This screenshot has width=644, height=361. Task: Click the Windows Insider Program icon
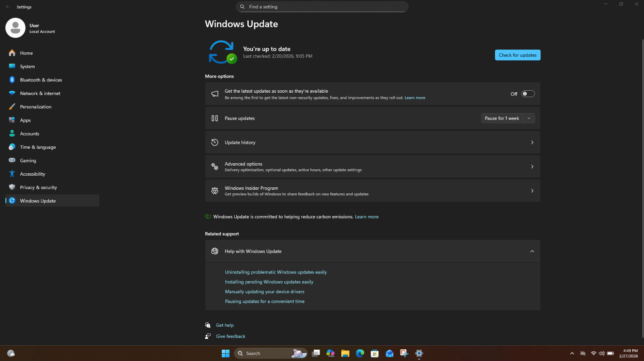click(215, 191)
